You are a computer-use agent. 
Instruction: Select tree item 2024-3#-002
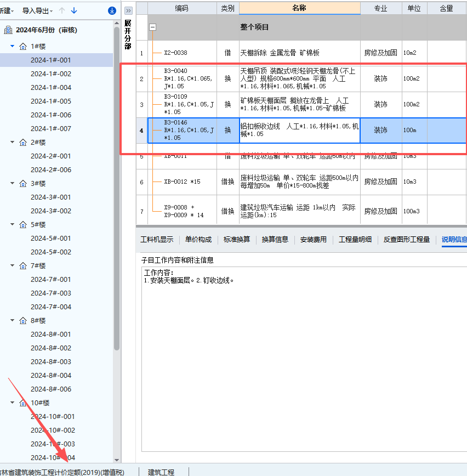50,211
